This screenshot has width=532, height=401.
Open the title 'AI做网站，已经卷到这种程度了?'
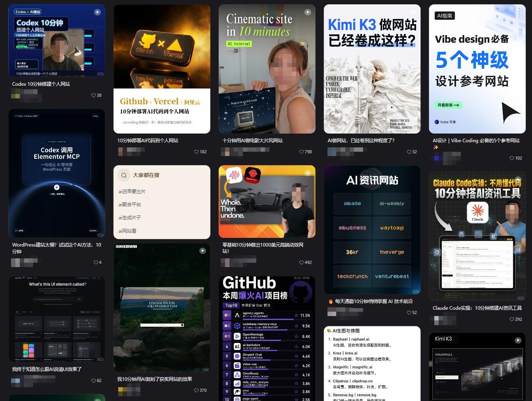(x=361, y=141)
